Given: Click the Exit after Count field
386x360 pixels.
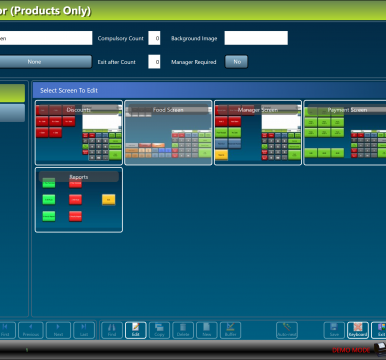Looking at the screenshot, I should (x=154, y=62).
